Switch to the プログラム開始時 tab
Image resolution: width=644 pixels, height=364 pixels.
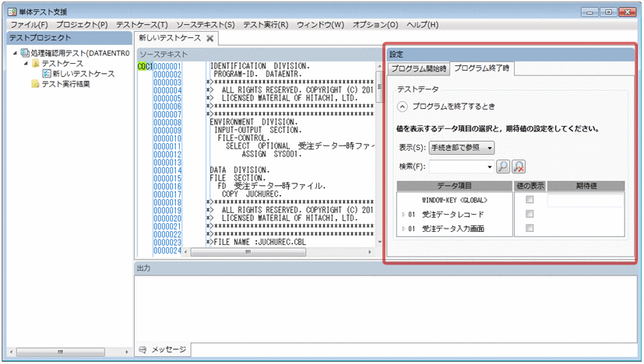(x=418, y=68)
